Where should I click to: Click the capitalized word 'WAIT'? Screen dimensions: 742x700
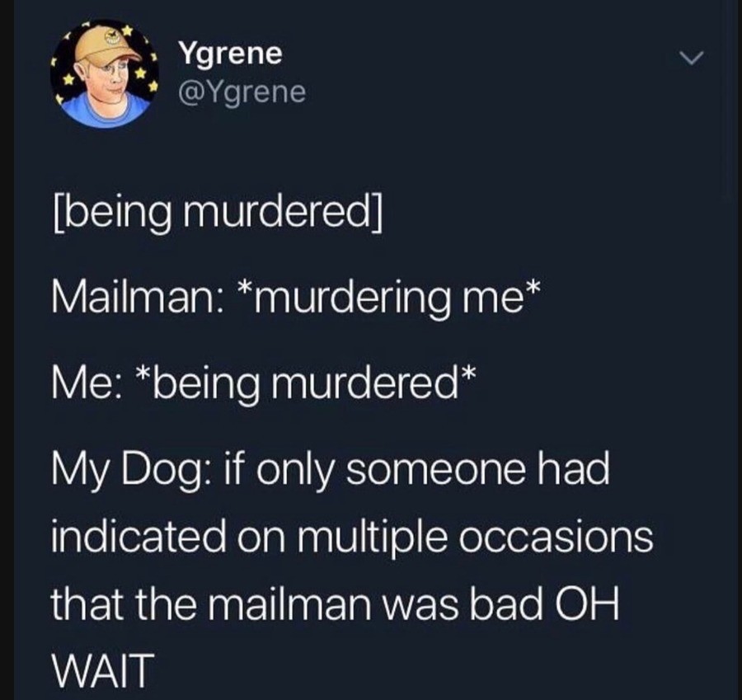[x=103, y=670]
